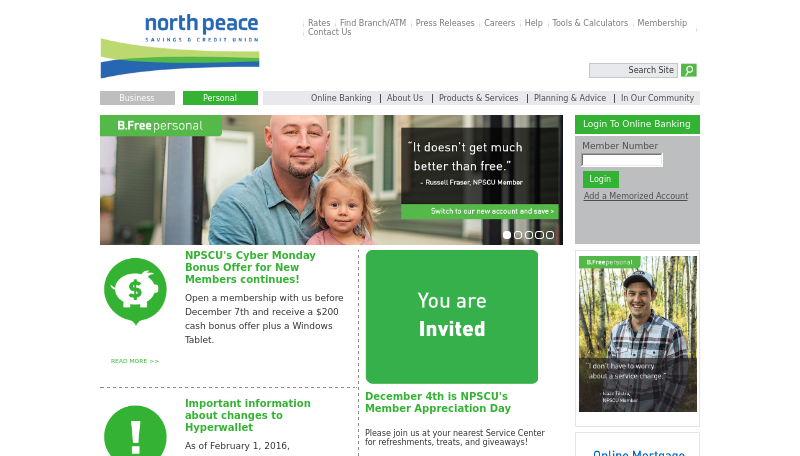The width and height of the screenshot is (800, 456).
Task: Open the About Us menu
Action: (x=405, y=98)
